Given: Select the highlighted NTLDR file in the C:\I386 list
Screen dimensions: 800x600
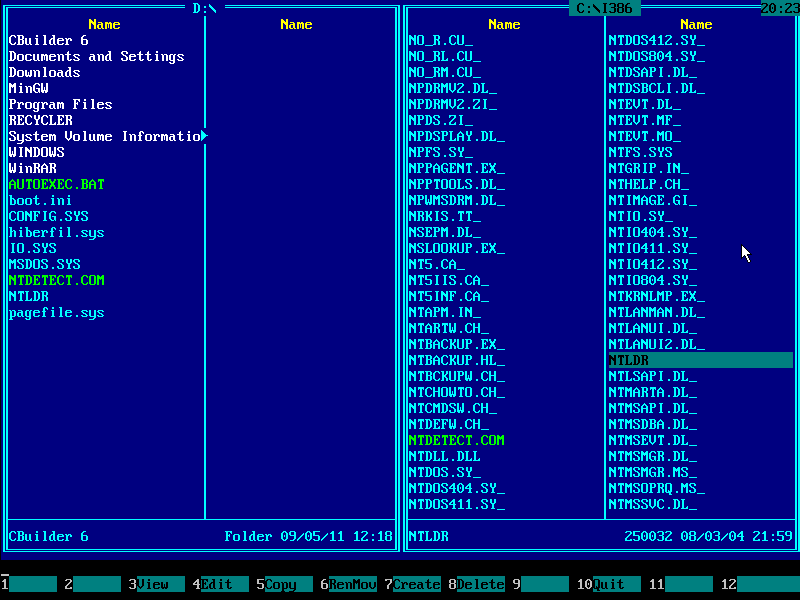Looking at the screenshot, I should tap(701, 360).
